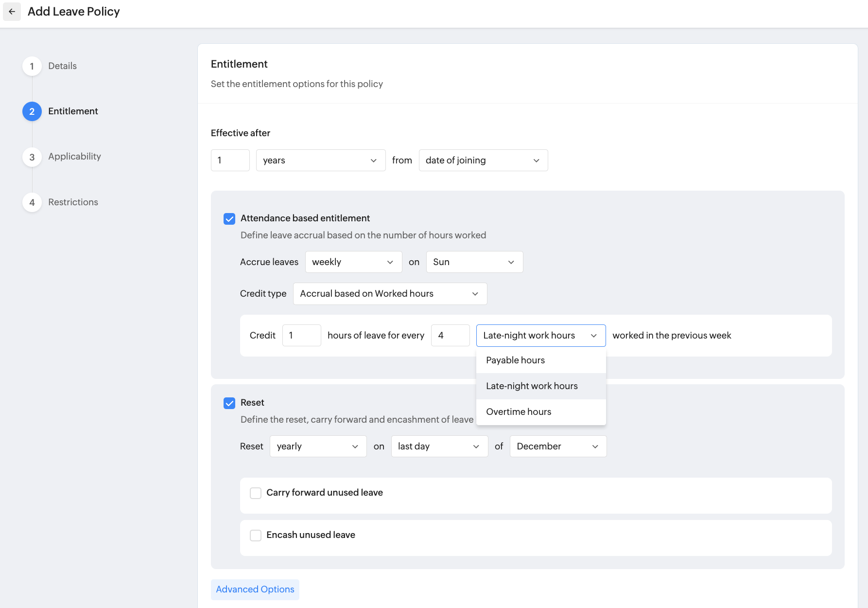Pick Late-night work hours in list
Viewport: 868px width, 608px height.
point(532,386)
